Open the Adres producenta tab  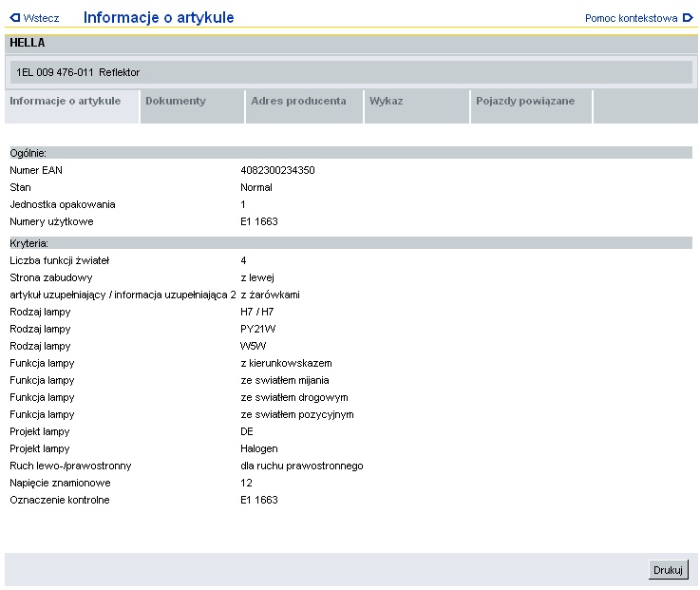point(304,106)
